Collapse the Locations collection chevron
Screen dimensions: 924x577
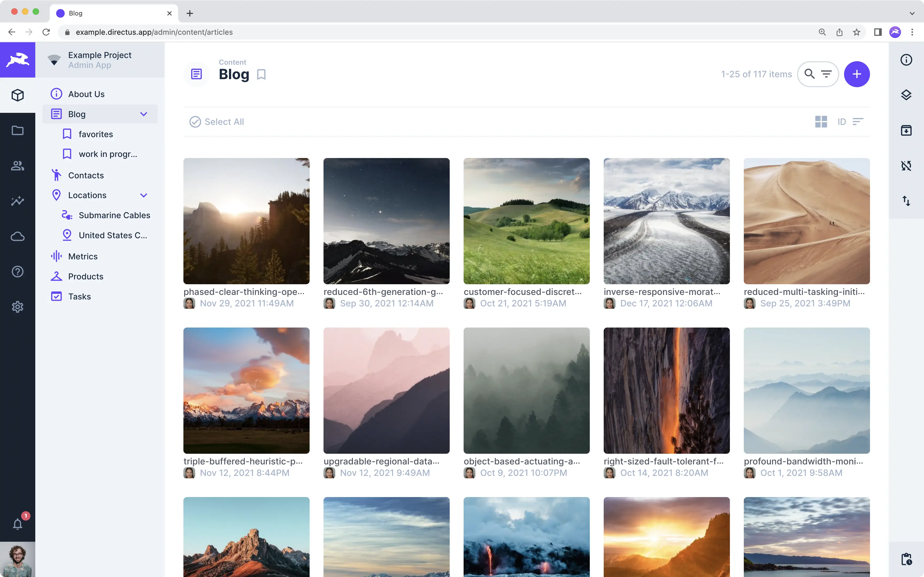coord(144,195)
